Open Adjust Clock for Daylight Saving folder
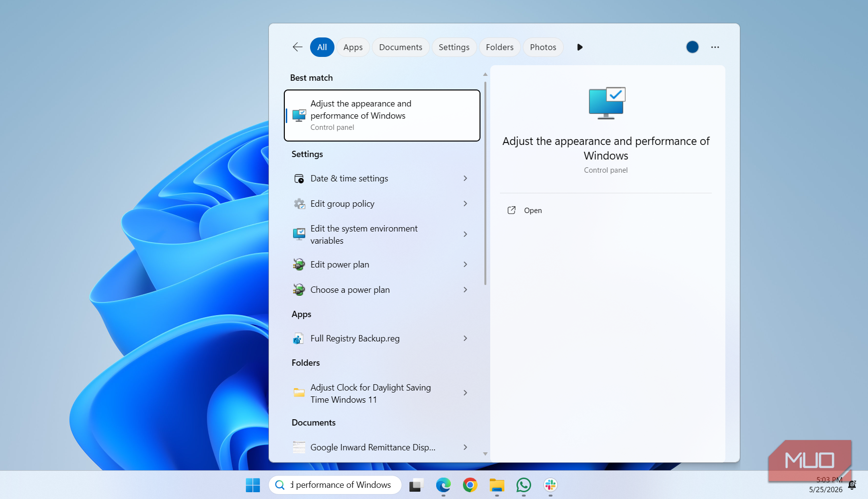The width and height of the screenshot is (868, 499). pyautogui.click(x=382, y=393)
